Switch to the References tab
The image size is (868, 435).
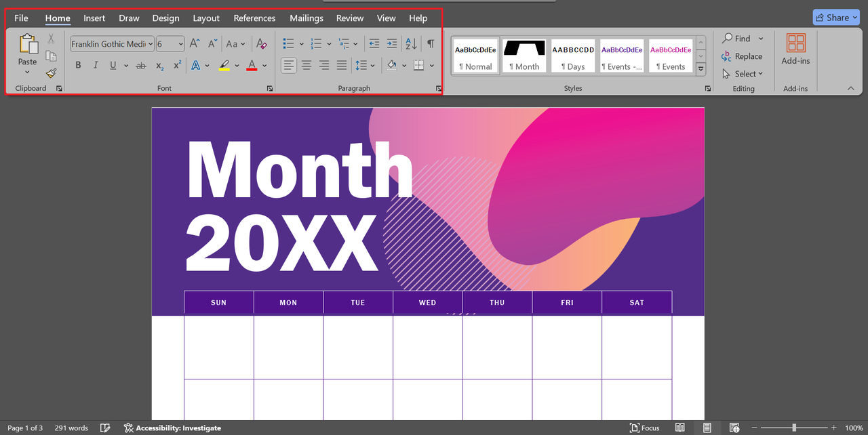pyautogui.click(x=254, y=18)
